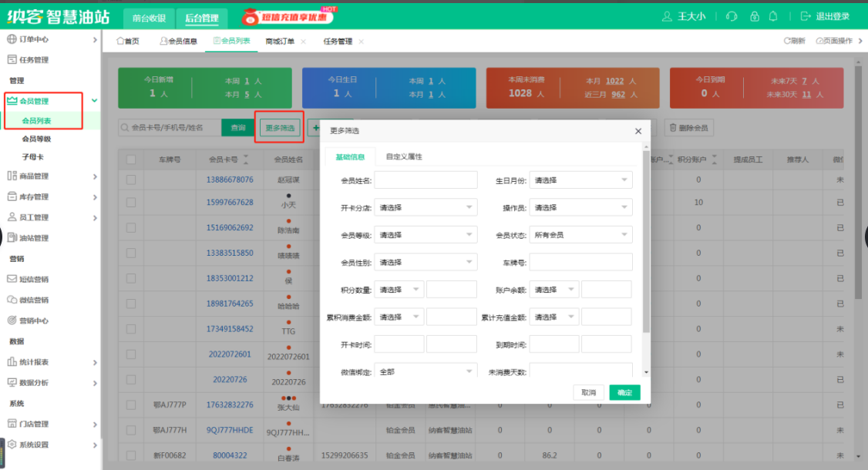Screen dimensions: 868x470
Task: Collapse the 会员管理 sidebar chevron
Action: (95, 101)
